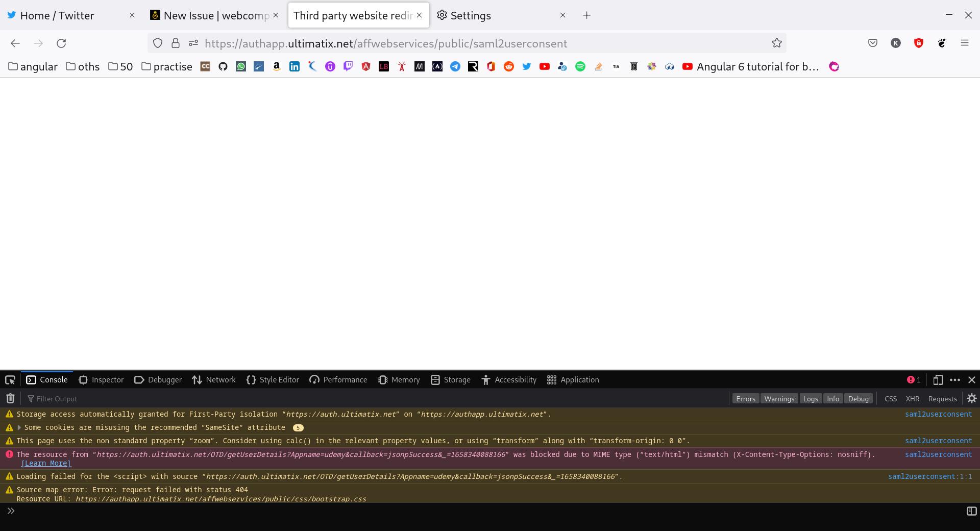This screenshot has width=980, height=531.
Task: Open the Style Editor panel
Action: click(x=273, y=379)
